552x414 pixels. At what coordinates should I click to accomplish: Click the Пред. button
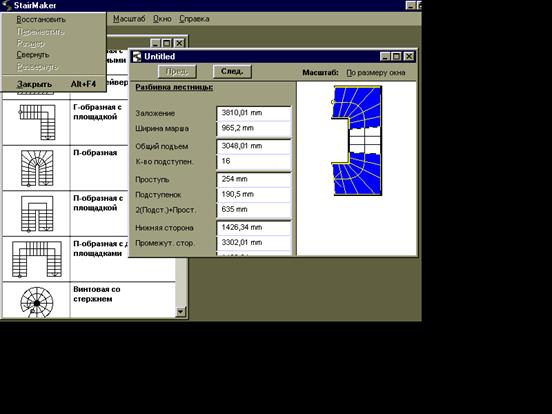coord(177,71)
